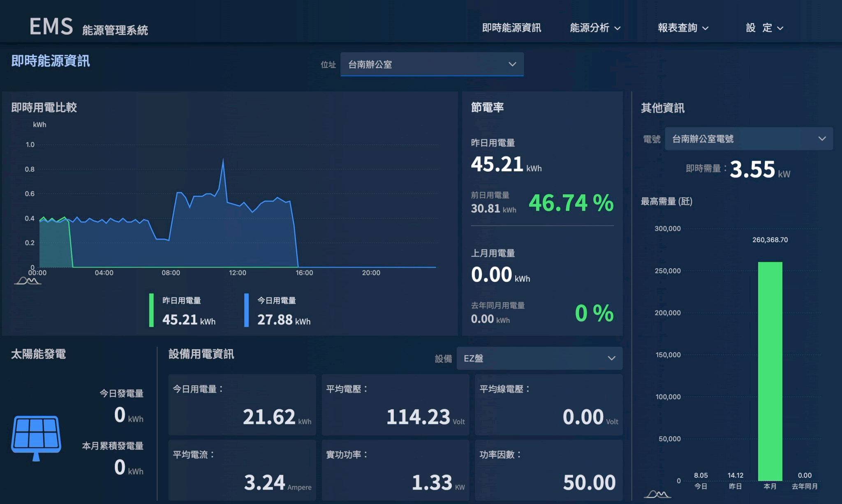Viewport: 842px width, 504px height.
Task: Click the 今日用電量 21.62 kWh card
Action: (242, 405)
